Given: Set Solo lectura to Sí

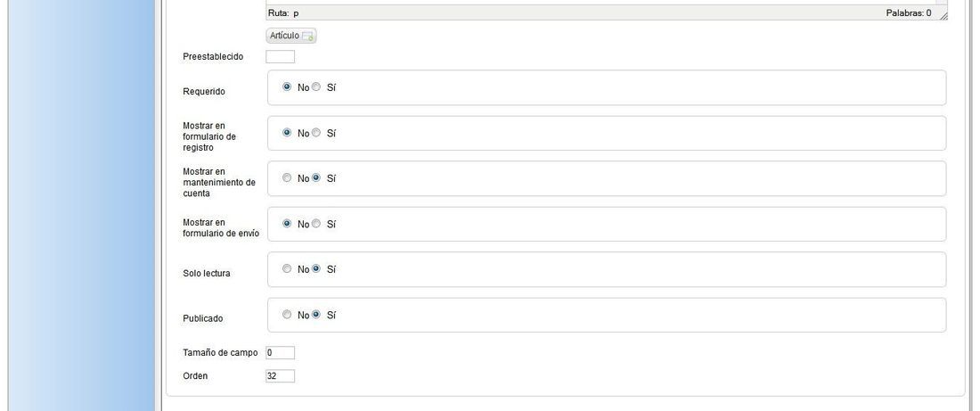Looking at the screenshot, I should tap(316, 268).
